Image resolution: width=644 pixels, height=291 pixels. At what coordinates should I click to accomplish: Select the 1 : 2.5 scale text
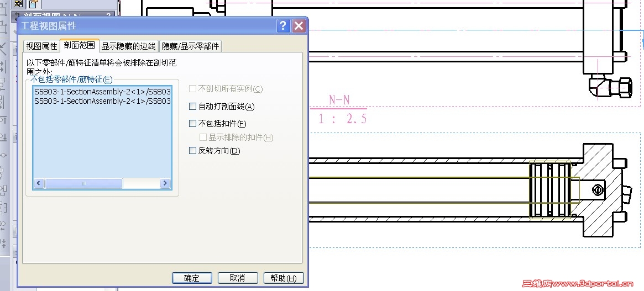[x=343, y=119]
